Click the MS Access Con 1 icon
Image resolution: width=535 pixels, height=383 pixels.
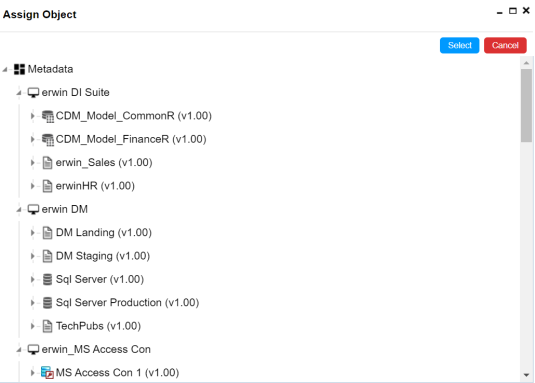coord(47,372)
